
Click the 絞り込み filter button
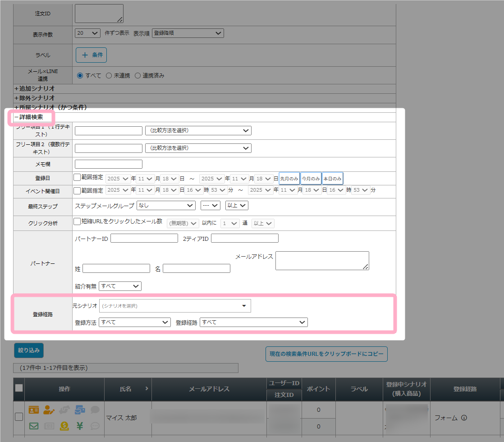pyautogui.click(x=29, y=350)
